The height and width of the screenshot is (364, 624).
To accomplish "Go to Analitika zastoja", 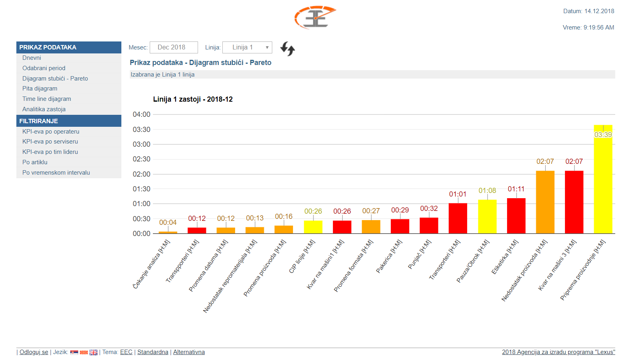I will click(x=44, y=109).
